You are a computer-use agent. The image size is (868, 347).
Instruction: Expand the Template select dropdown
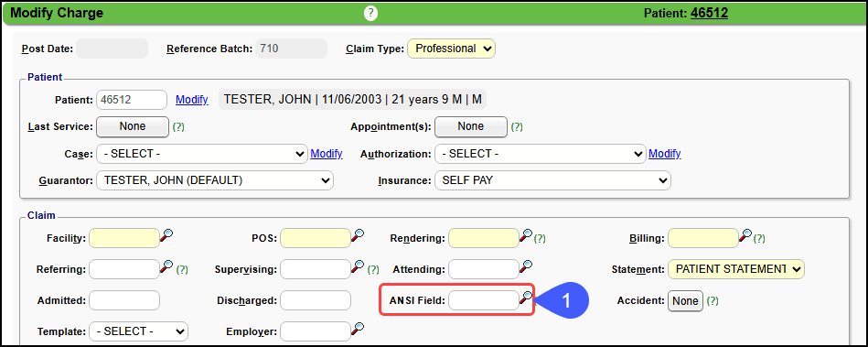coord(138,331)
